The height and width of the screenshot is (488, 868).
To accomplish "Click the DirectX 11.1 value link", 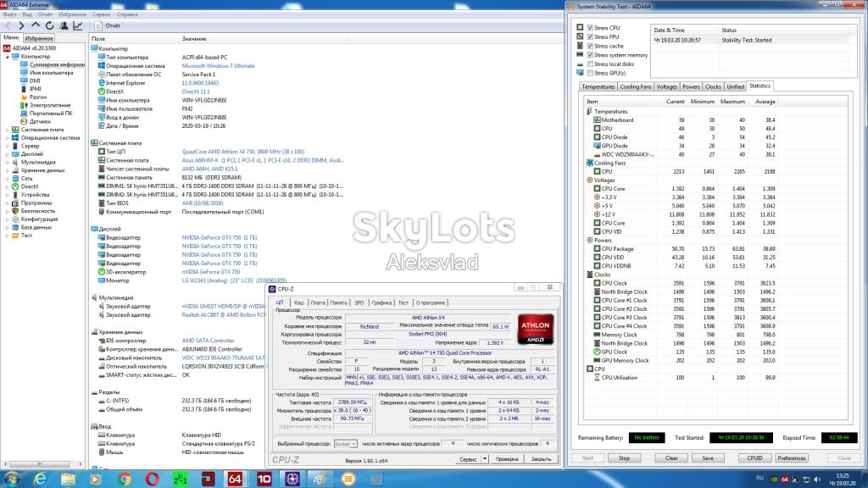I will pyautogui.click(x=196, y=91).
